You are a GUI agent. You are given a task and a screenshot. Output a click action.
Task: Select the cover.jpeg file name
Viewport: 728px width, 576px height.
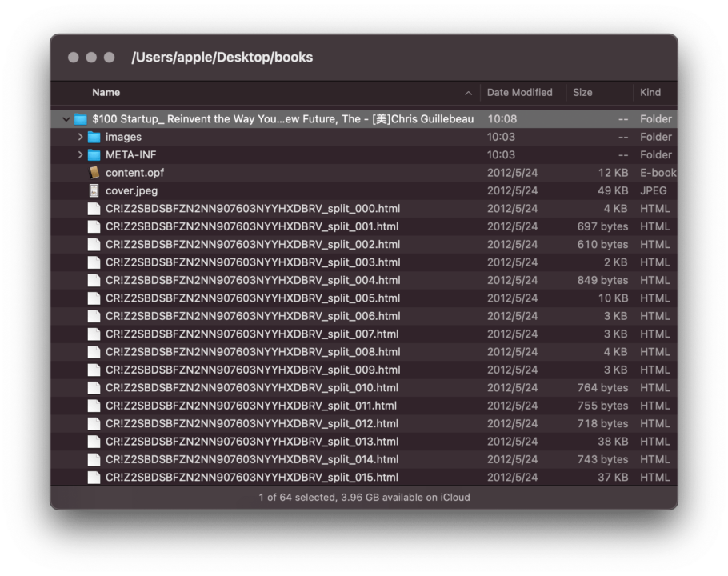pyautogui.click(x=131, y=190)
